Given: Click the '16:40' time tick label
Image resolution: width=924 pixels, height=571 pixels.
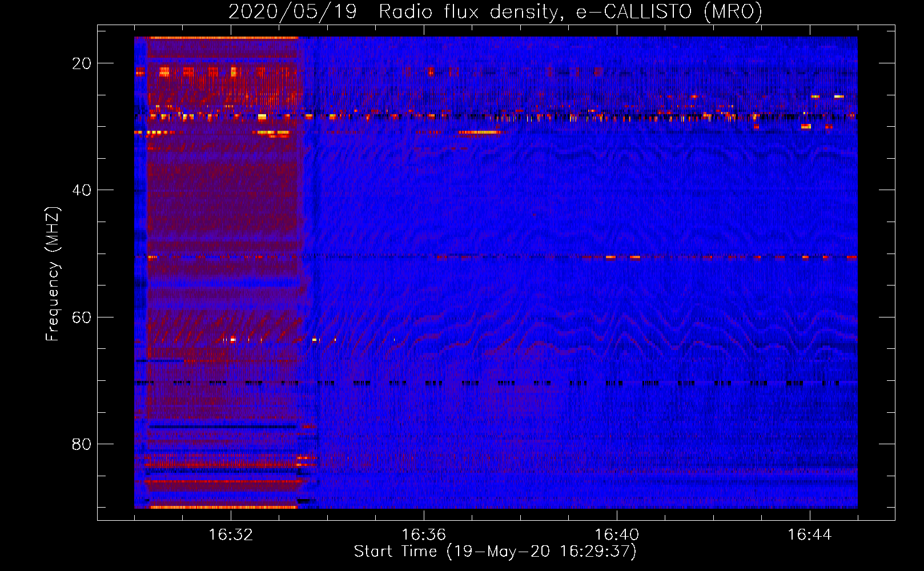Looking at the screenshot, I should (x=617, y=535).
